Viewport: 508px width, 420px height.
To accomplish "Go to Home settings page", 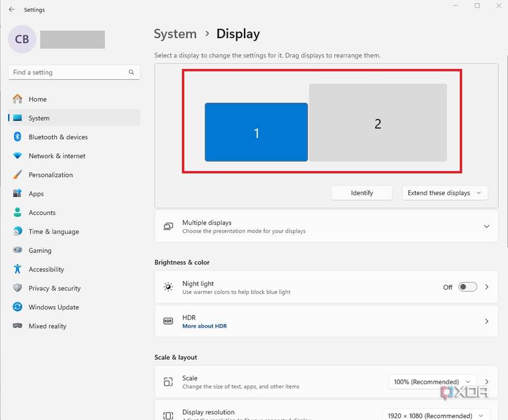I will 75,99.
